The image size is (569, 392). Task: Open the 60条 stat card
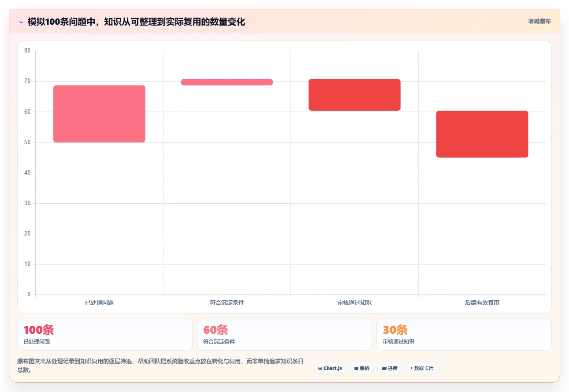[284, 334]
